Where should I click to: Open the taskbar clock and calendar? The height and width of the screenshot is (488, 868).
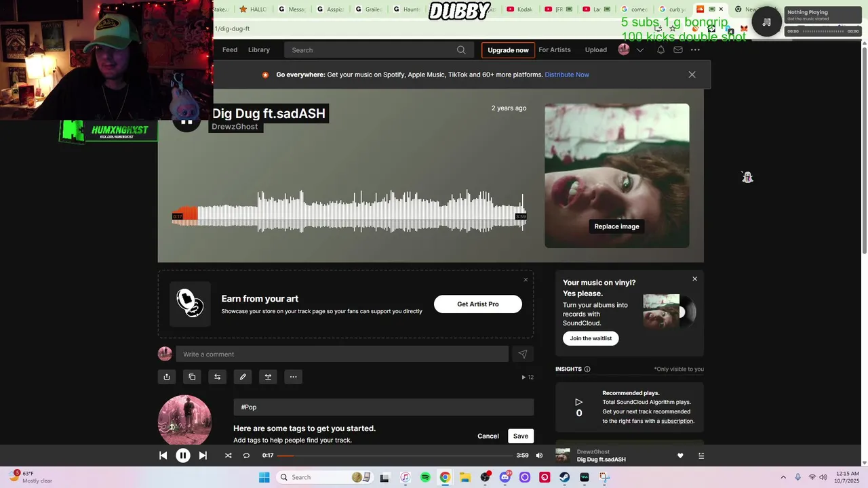coord(848,477)
